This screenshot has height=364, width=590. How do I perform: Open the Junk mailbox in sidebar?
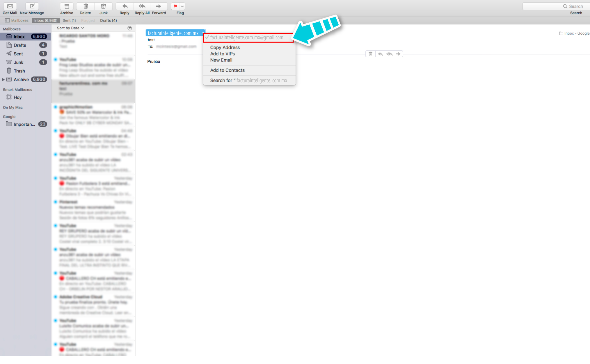click(18, 62)
